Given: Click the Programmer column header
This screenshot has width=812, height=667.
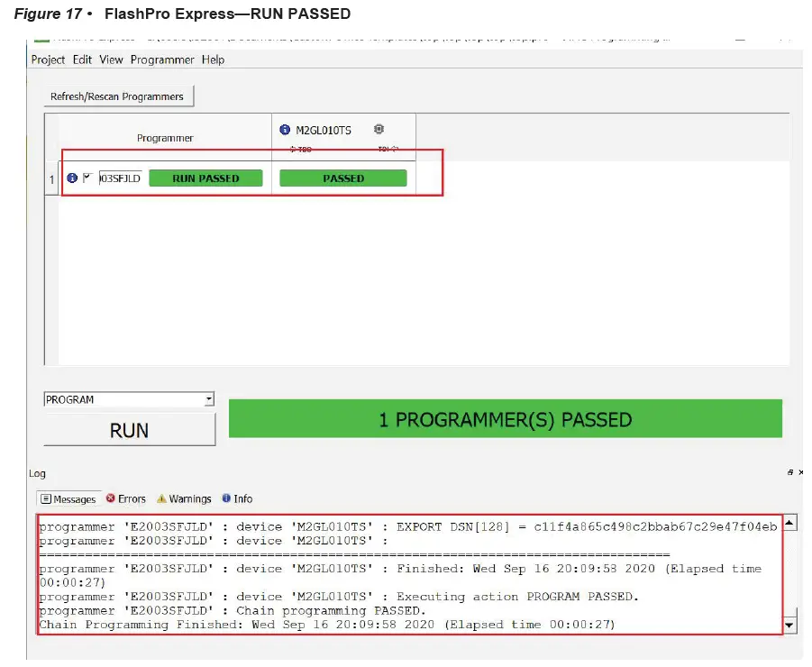Looking at the screenshot, I should point(165,138).
